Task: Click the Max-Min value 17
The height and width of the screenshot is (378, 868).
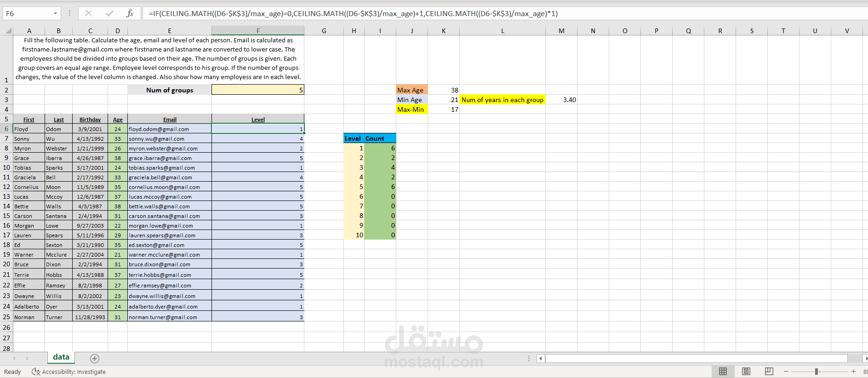Action: [444, 109]
